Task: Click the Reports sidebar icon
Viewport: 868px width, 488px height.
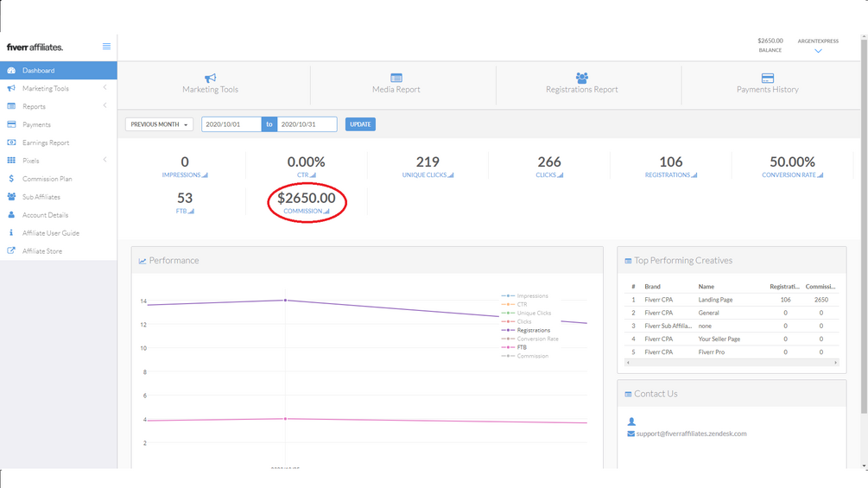Action: click(x=11, y=106)
